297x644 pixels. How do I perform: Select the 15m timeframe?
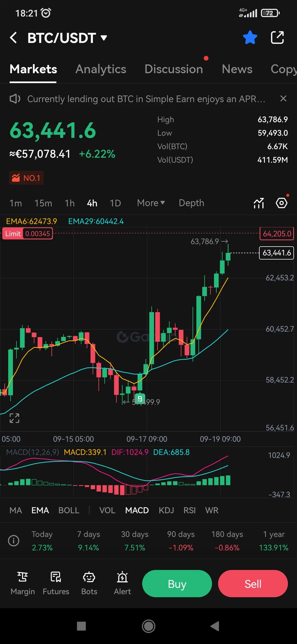point(43,203)
